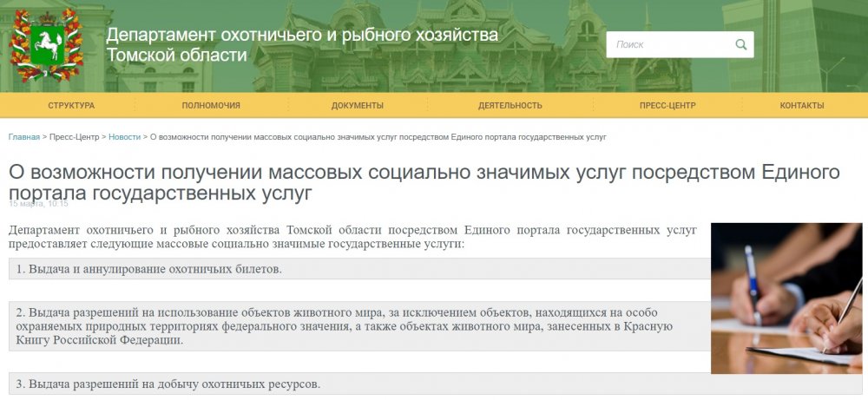Click the Главная breadcrumb link
Image resolution: width=868 pixels, height=400 pixels.
24,137
